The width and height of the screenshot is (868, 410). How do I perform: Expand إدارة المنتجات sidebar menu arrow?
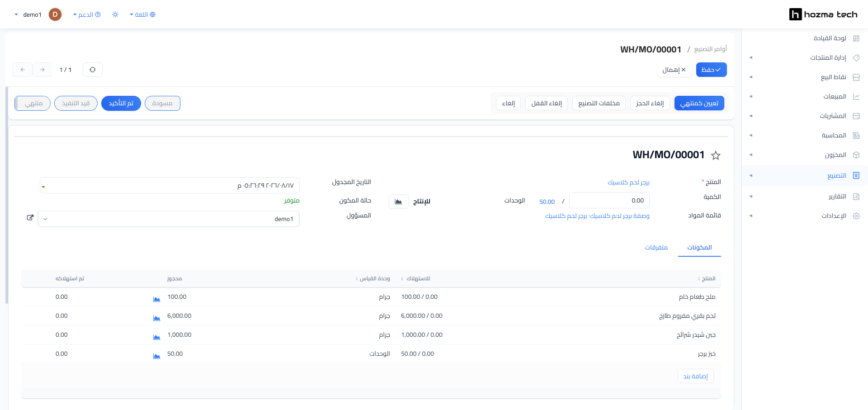click(x=751, y=58)
